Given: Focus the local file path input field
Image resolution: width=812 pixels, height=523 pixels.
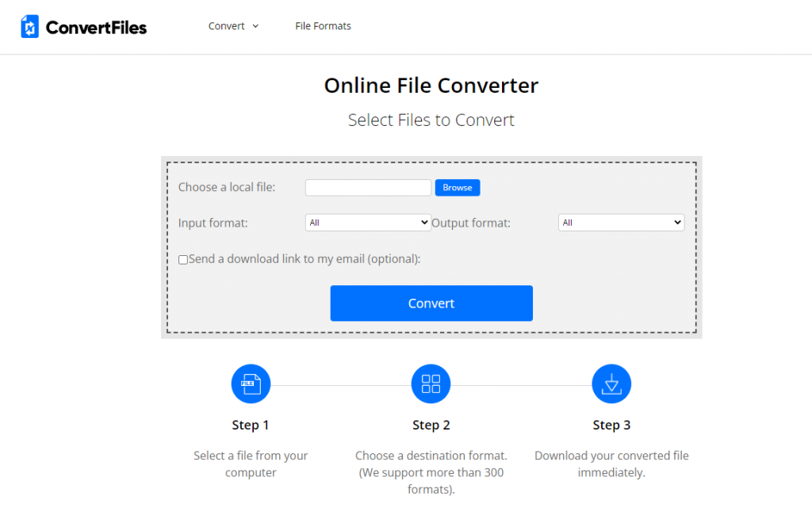Looking at the screenshot, I should 368,187.
